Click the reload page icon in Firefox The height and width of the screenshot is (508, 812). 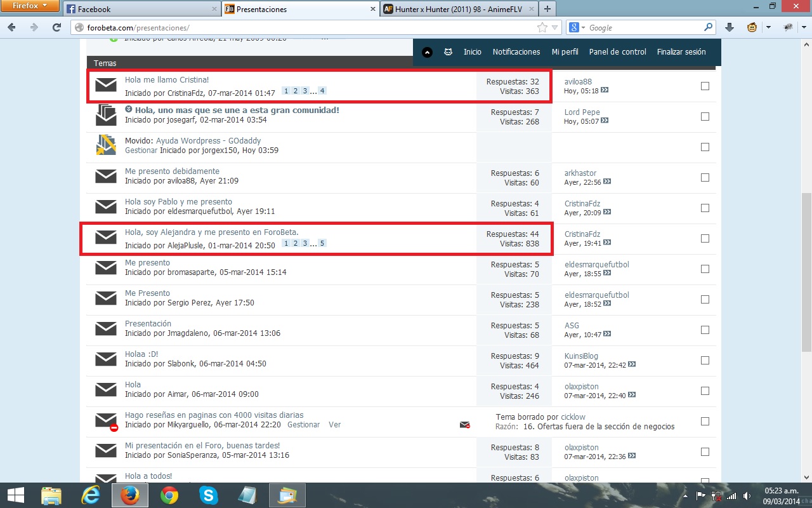tap(56, 27)
